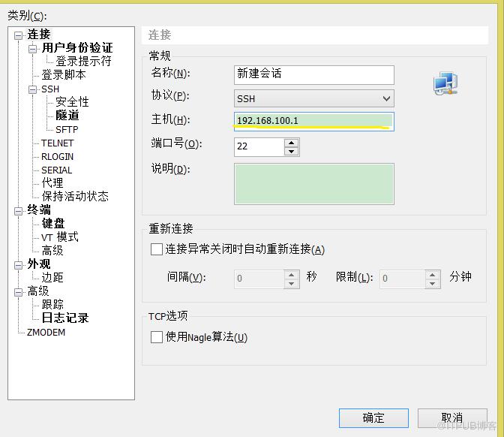This screenshot has width=504, height=437.
Task: Increase the 端口号 value with up arrow
Action: 292,143
